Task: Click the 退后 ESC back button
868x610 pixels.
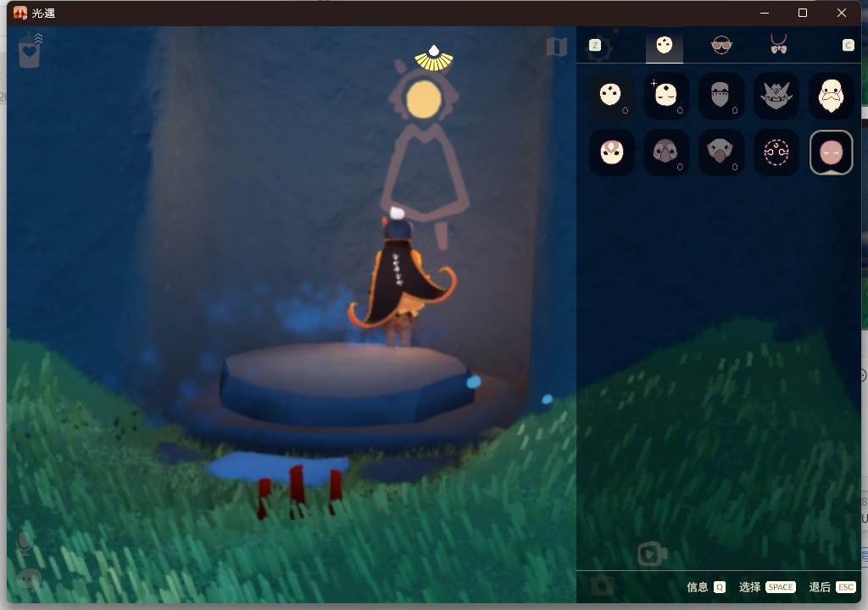Action: point(832,587)
